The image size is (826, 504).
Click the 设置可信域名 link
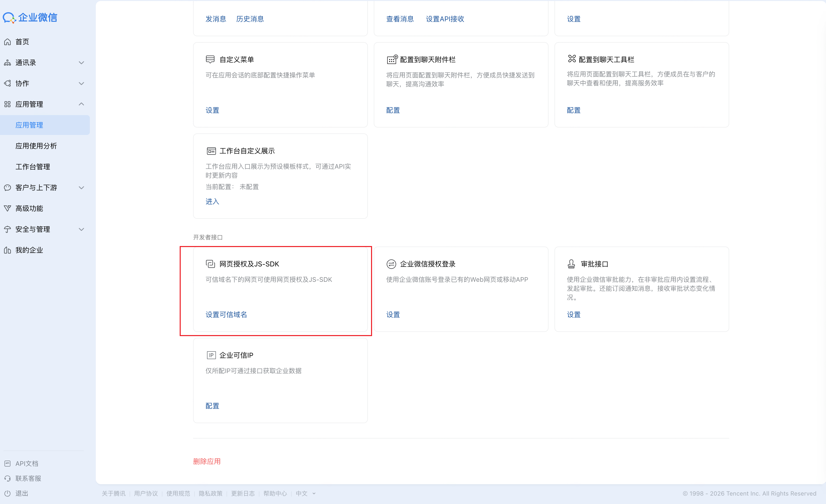[x=226, y=314]
